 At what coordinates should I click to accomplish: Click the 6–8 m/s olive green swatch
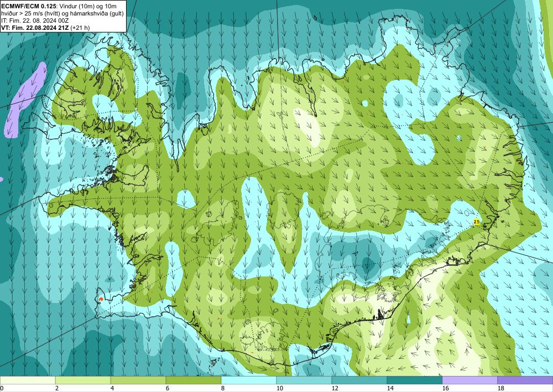click(x=194, y=380)
